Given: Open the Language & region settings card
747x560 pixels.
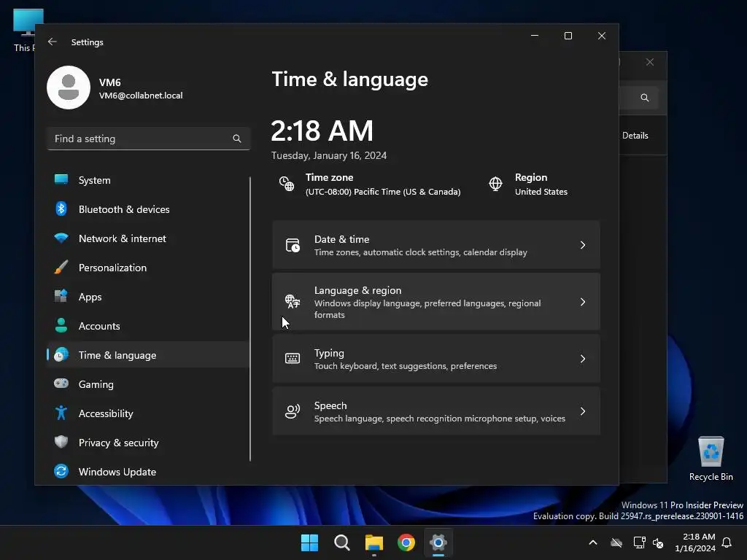Looking at the screenshot, I should click(436, 301).
